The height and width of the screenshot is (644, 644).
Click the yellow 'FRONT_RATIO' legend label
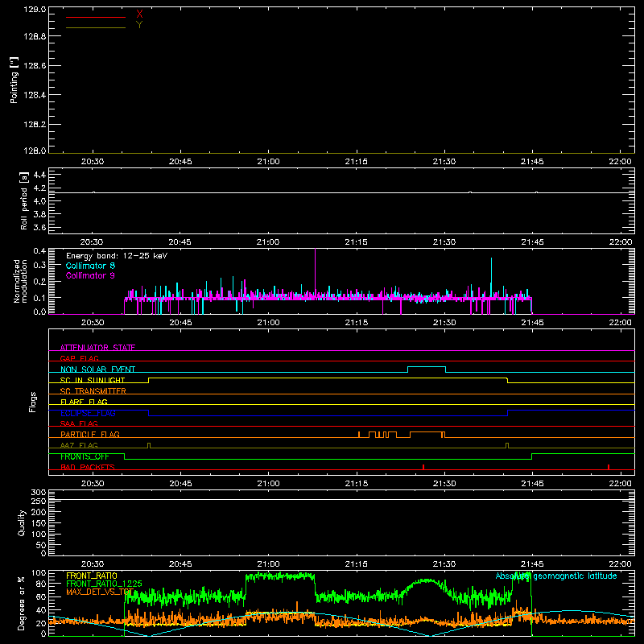[x=92, y=576]
